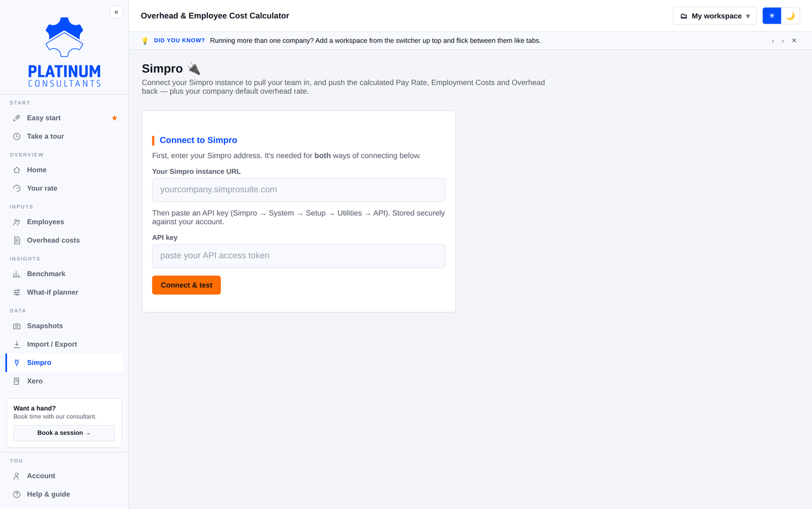
Task: Switch to dark mode moon toggle
Action: point(790,16)
